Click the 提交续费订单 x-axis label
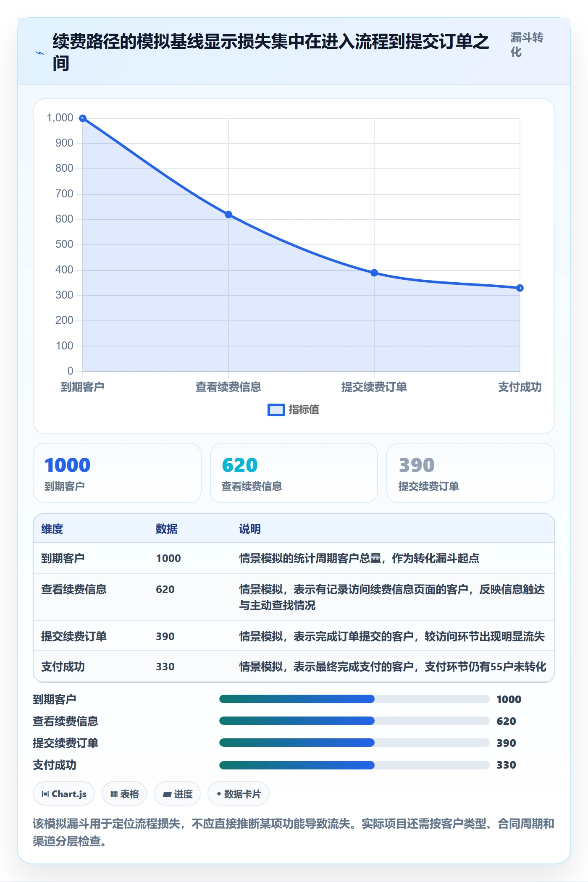Image resolution: width=588 pixels, height=882 pixels. pos(374,387)
